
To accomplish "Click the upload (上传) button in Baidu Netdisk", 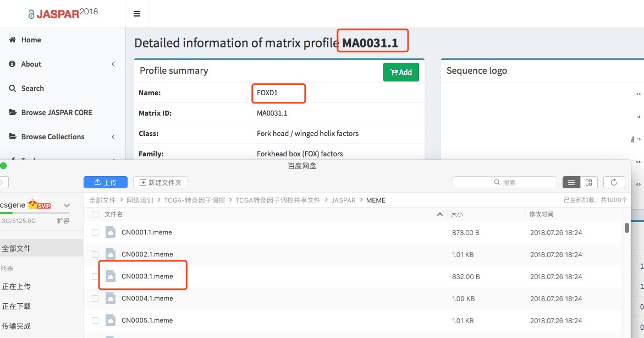I will coord(105,182).
